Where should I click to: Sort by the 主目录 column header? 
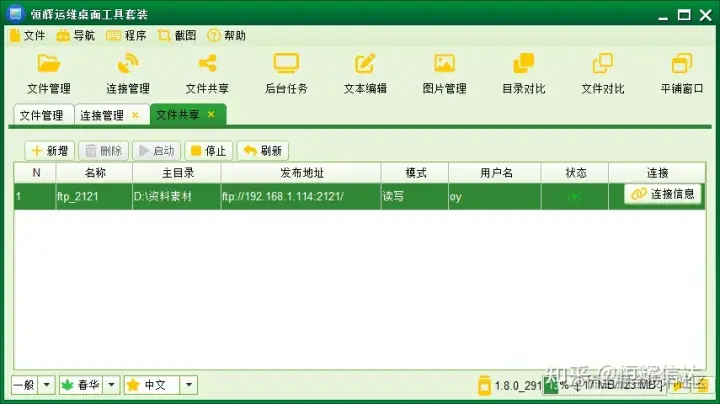coord(177,173)
